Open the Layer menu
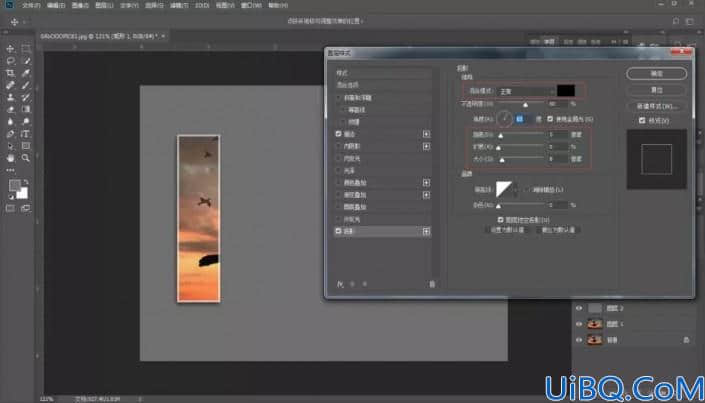Viewport: 705px width, 403px height. (104, 6)
